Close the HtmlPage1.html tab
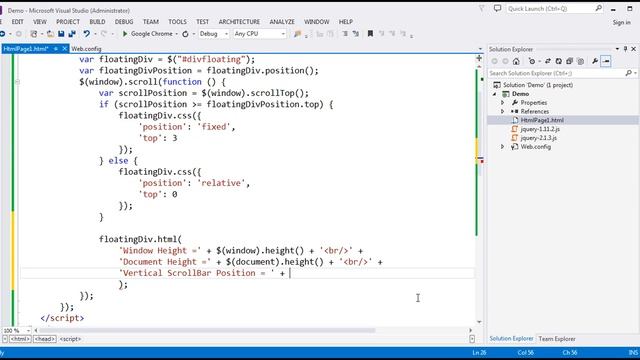This screenshot has height=360, width=640. click(x=64, y=49)
